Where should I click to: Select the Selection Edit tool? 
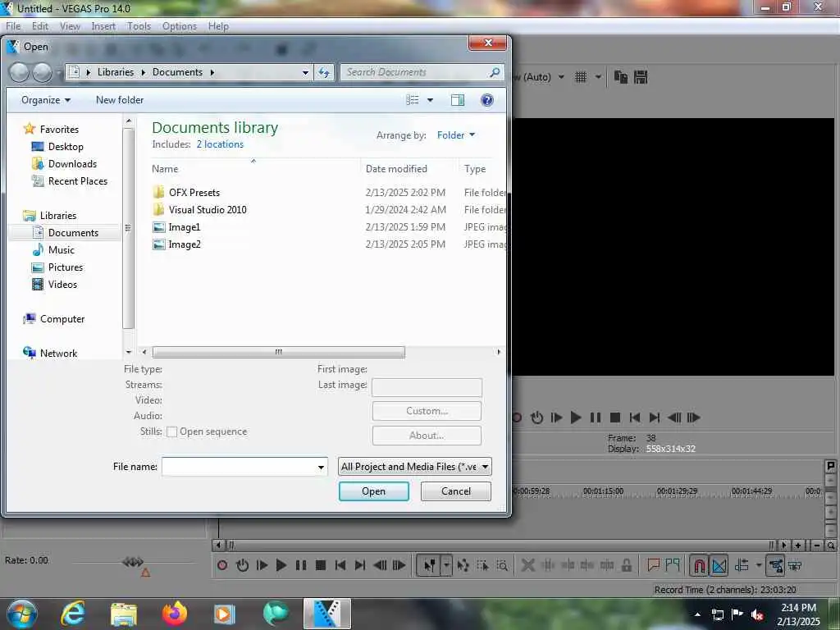pos(482,565)
